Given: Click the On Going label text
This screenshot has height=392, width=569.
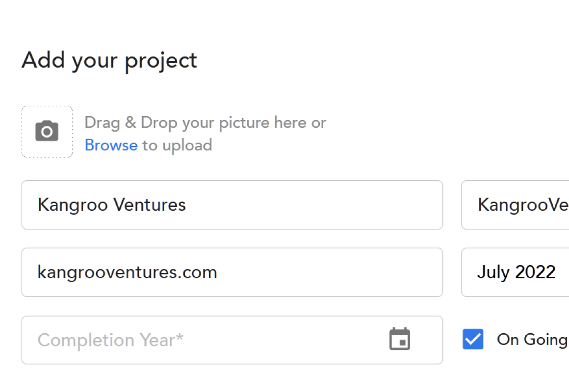Looking at the screenshot, I should [x=532, y=340].
